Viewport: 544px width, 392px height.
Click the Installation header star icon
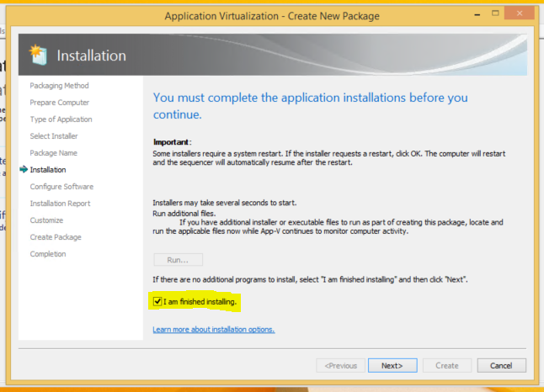click(39, 55)
